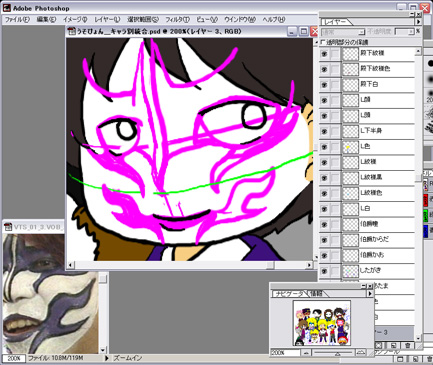Click the add layer mask icon
This screenshot has height=365, width=433.
click(379, 345)
